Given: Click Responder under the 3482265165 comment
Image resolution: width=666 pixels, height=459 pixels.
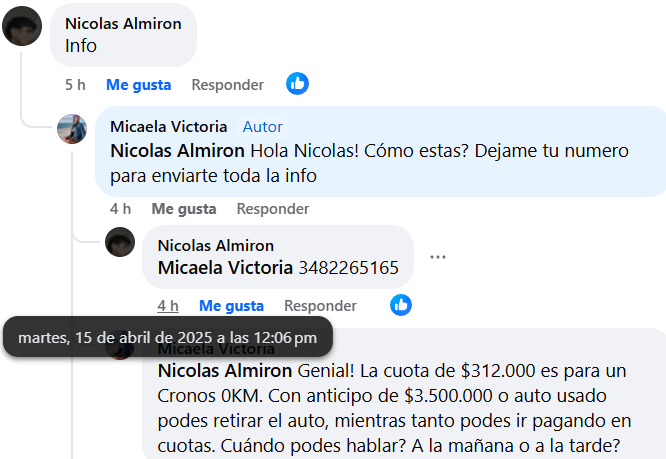Looking at the screenshot, I should click(x=320, y=306).
